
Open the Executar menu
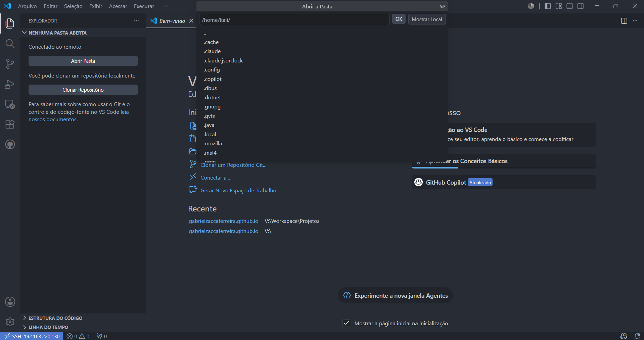point(144,6)
